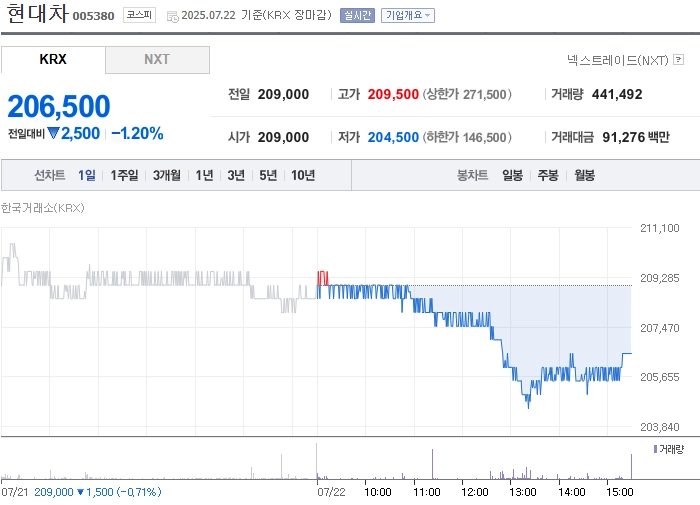
Task: Click the 211,100 y-axis label
Action: (660, 228)
